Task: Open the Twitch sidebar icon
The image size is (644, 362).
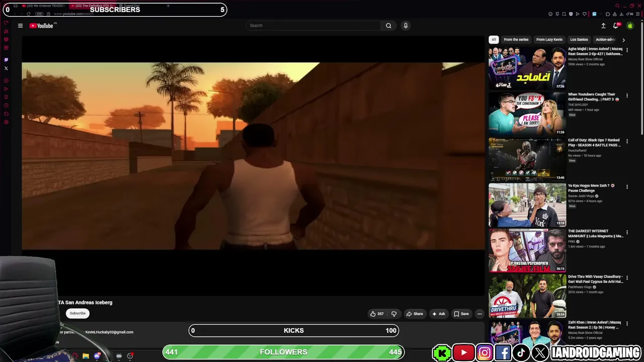Action: 6,60
